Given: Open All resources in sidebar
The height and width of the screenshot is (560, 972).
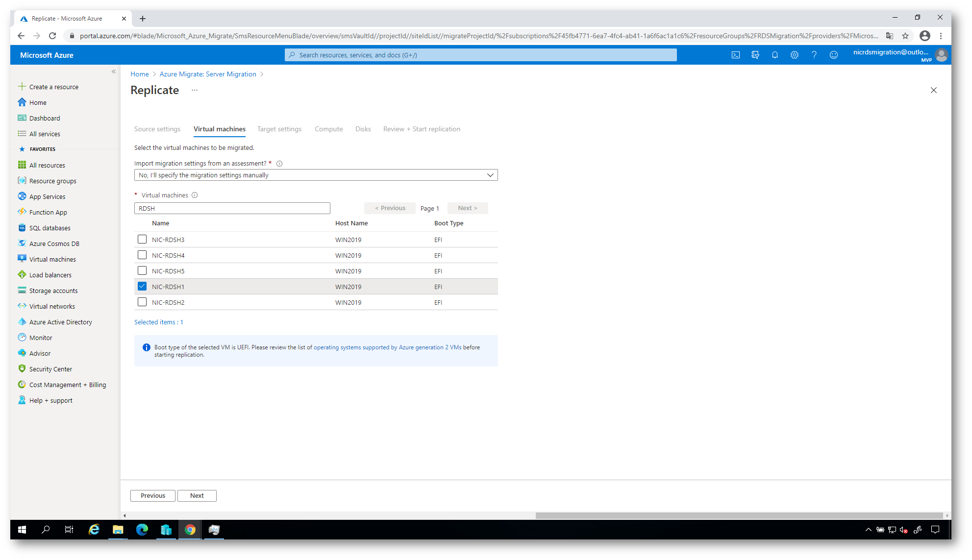Looking at the screenshot, I should 47,165.
